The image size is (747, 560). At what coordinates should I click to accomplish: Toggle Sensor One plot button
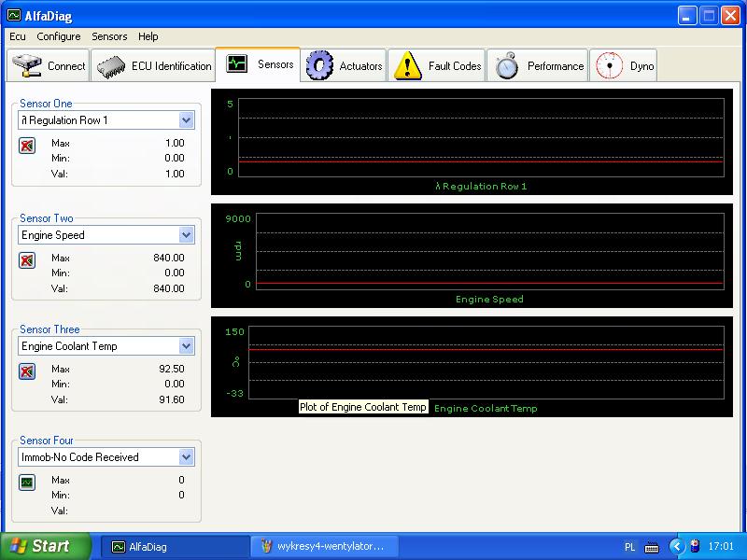point(27,146)
